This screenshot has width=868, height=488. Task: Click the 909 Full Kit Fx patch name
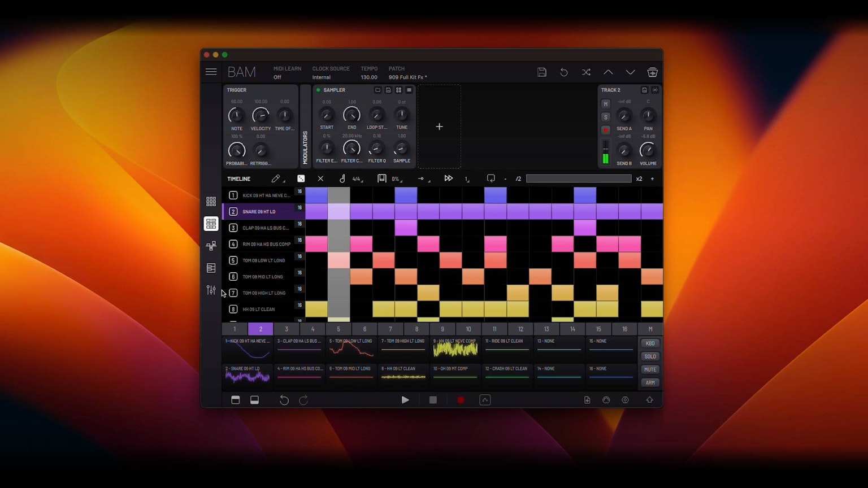[x=406, y=77]
